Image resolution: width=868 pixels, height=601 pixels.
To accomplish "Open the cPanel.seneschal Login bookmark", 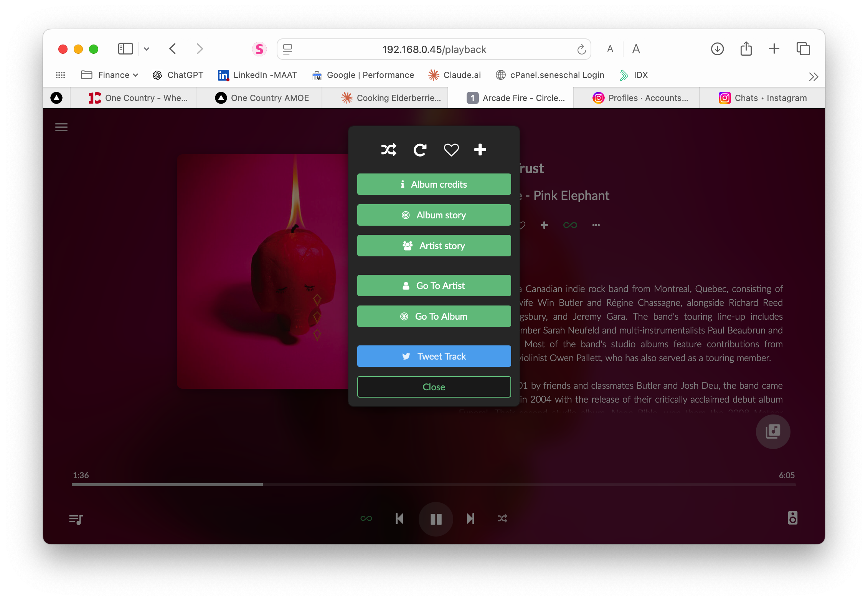I will (x=550, y=75).
